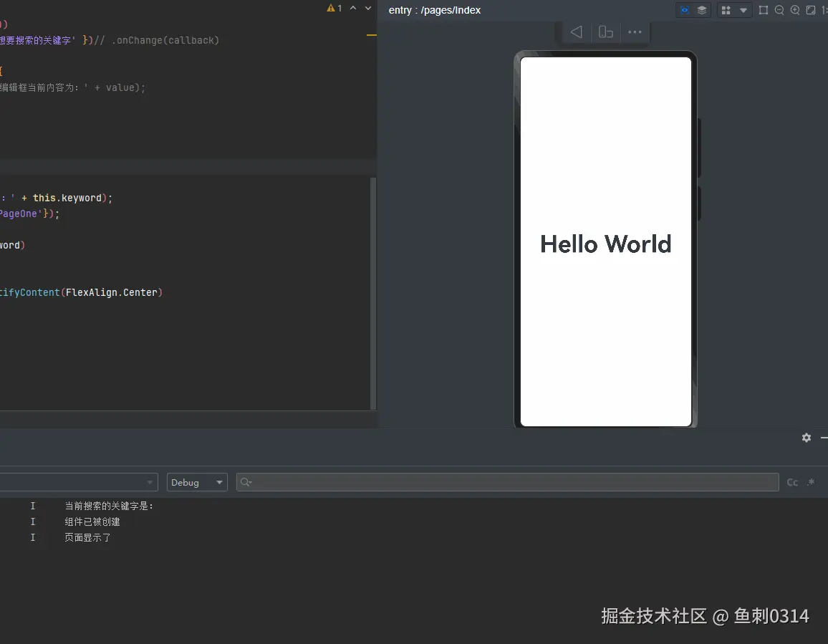Zoom in the previewer
Screen dimensions: 828x644
[795, 10]
